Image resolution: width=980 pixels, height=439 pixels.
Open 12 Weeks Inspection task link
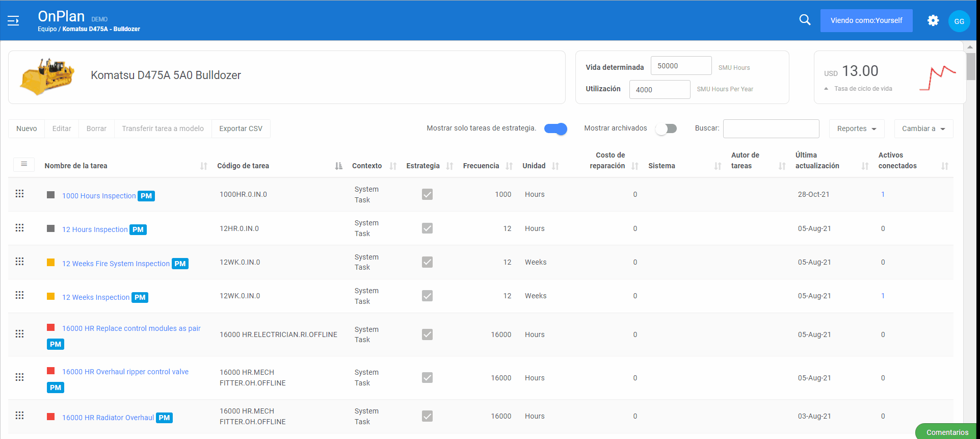(96, 297)
